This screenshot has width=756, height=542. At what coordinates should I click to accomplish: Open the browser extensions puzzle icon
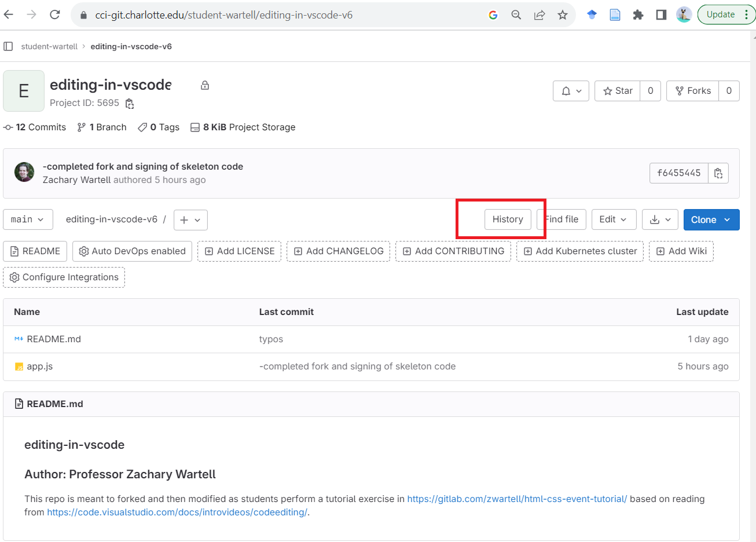click(x=638, y=15)
